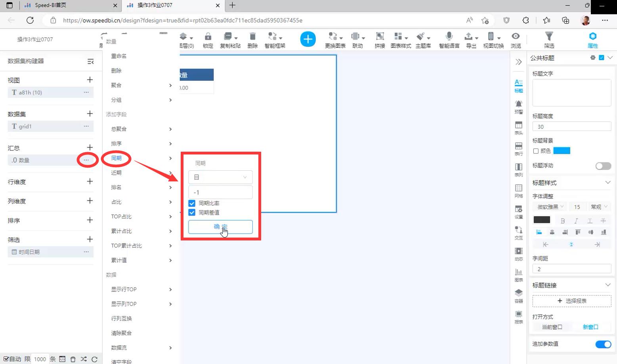Open the 微软雅黑 font dropdown

coord(550,207)
